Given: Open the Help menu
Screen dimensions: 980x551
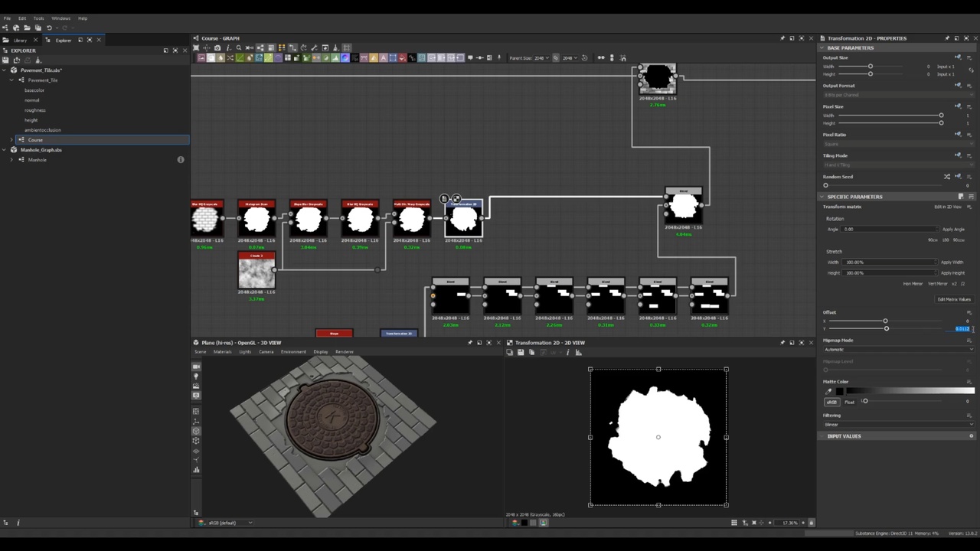Looking at the screenshot, I should coord(82,18).
